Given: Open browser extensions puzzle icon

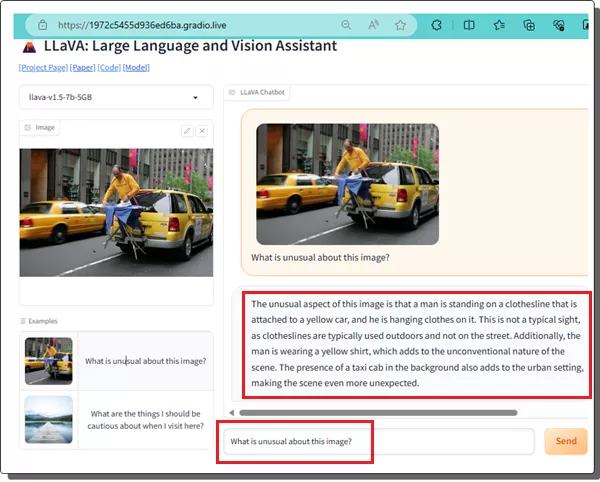Looking at the screenshot, I should 437,25.
